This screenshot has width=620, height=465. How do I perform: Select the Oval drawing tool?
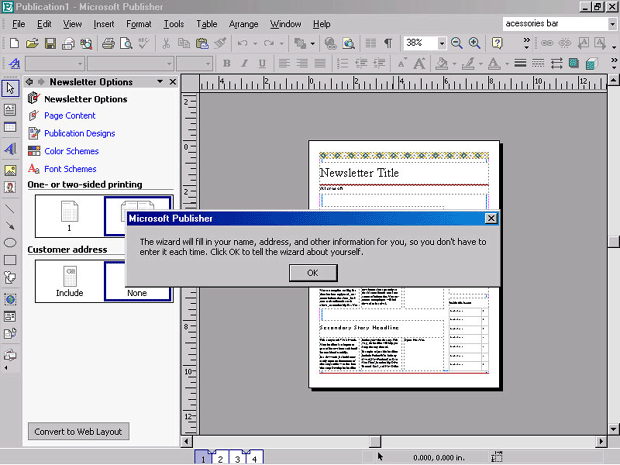pyautogui.click(x=10, y=243)
